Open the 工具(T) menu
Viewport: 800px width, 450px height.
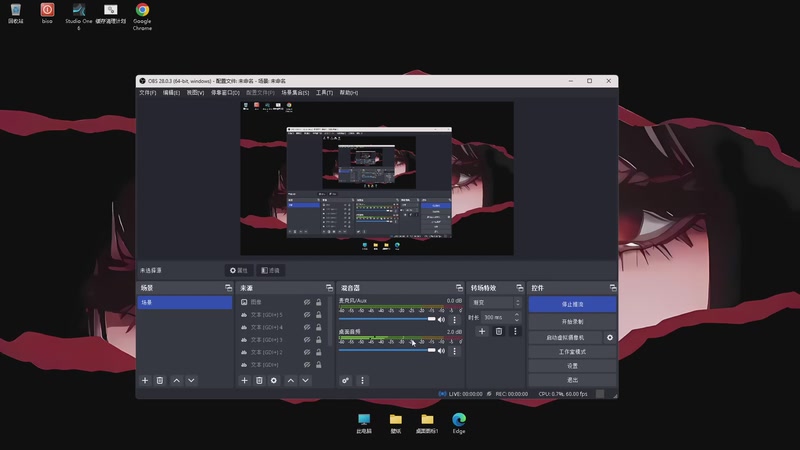[324, 93]
